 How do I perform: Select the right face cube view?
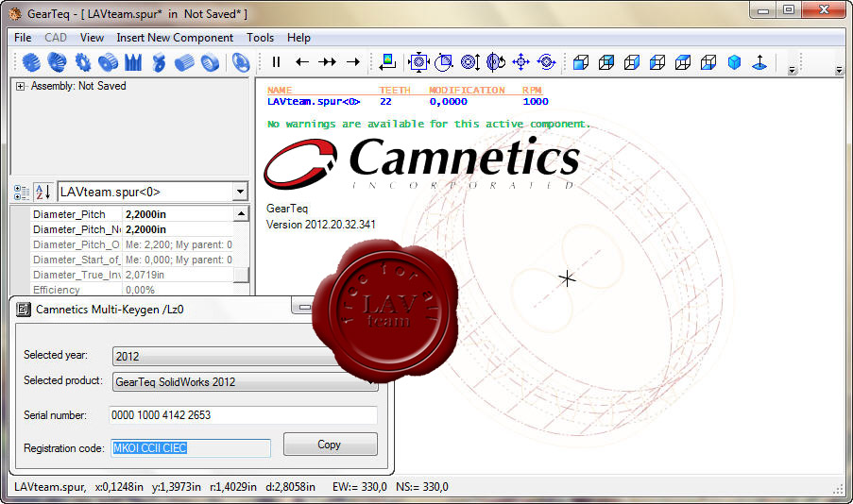click(x=632, y=62)
